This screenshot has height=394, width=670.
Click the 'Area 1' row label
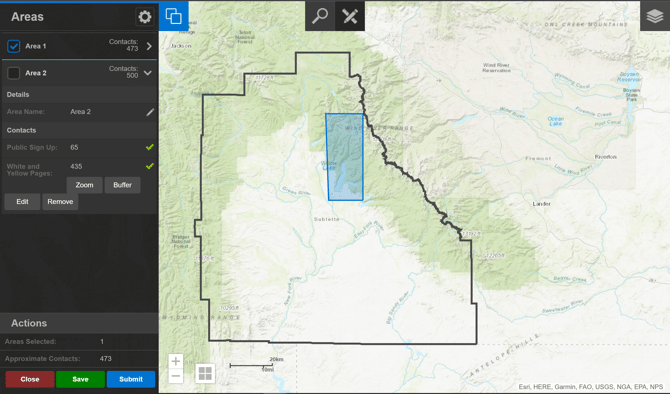pyautogui.click(x=35, y=46)
